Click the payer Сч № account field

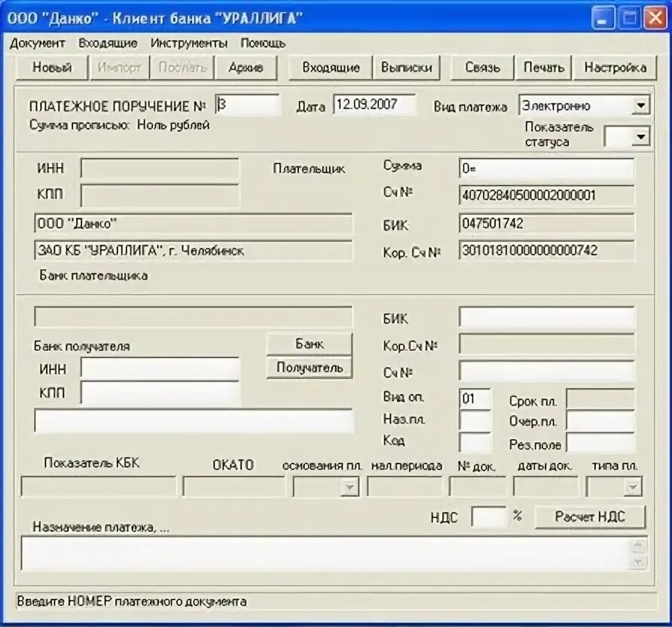tap(546, 195)
